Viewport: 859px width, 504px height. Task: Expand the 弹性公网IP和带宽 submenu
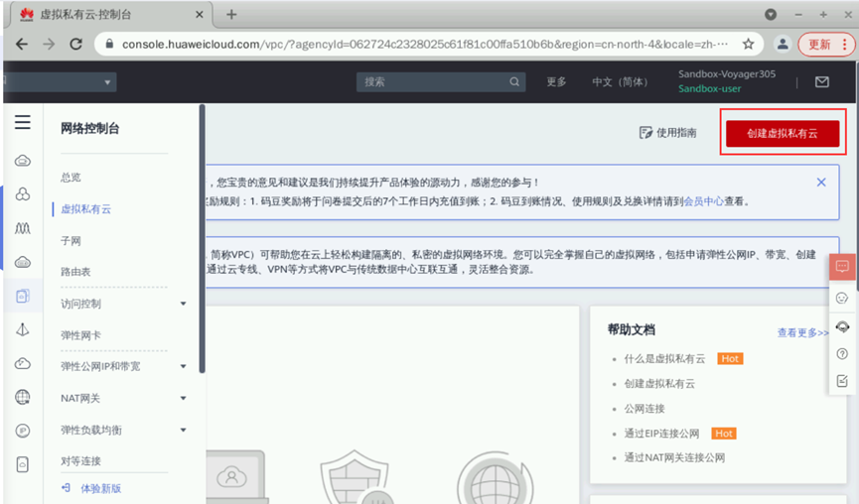point(183,367)
